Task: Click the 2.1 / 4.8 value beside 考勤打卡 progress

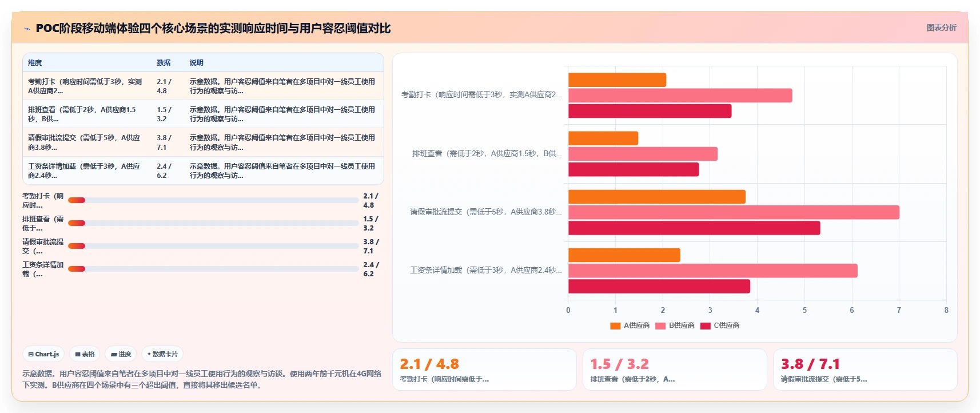Action: pos(371,200)
